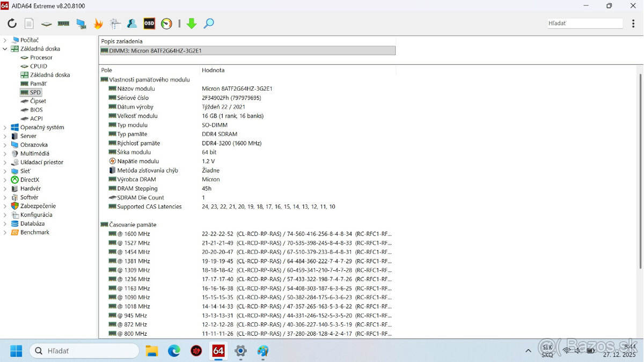Click the Hodnota column header

(x=213, y=70)
